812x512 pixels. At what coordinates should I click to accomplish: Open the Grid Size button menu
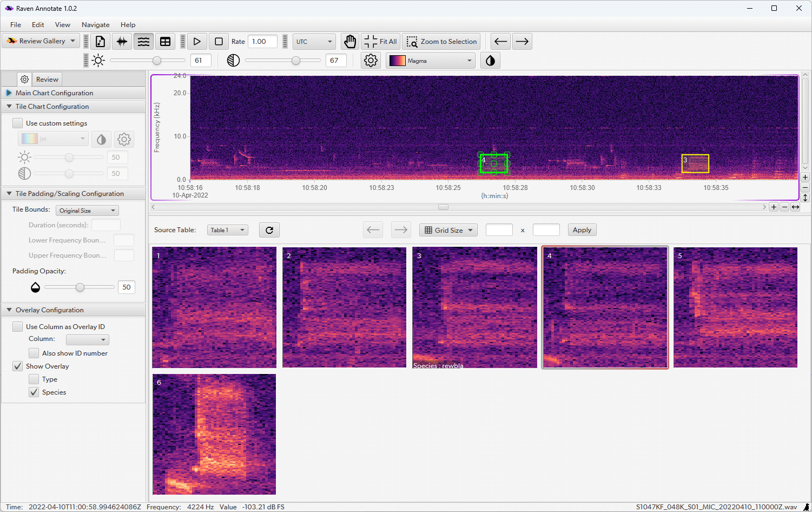[448, 230]
